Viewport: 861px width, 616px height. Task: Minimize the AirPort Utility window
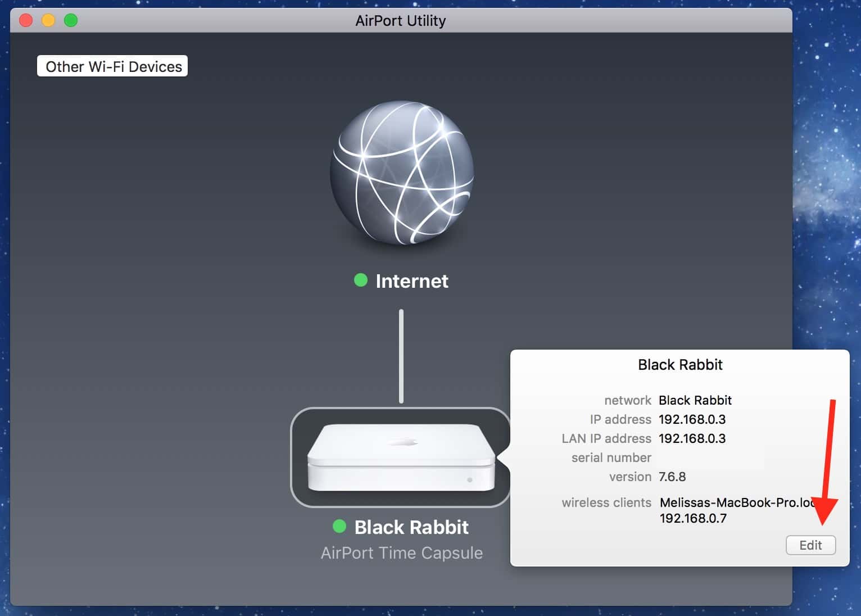pos(48,21)
